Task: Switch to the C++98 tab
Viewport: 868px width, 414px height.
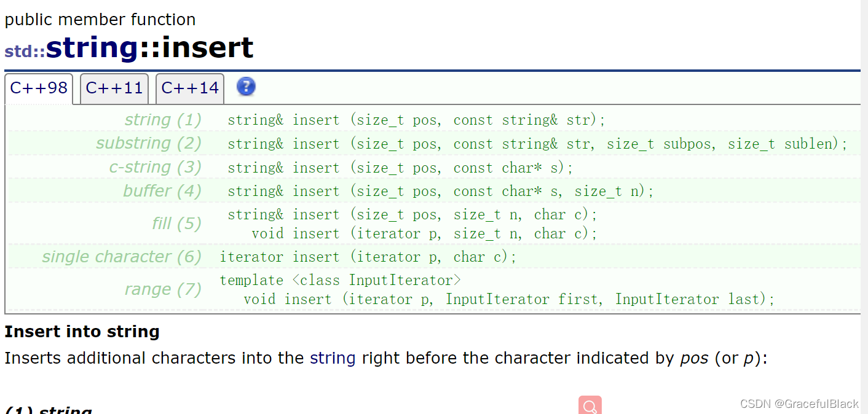Action: tap(39, 88)
